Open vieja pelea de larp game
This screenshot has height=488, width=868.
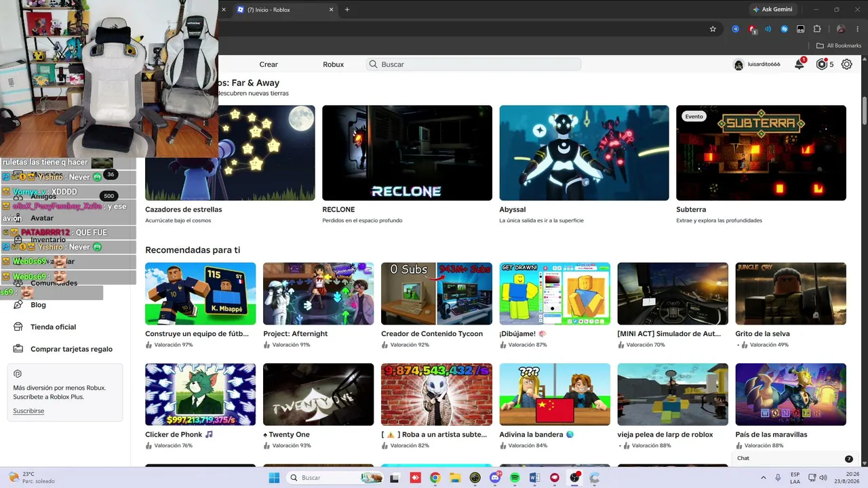point(672,394)
